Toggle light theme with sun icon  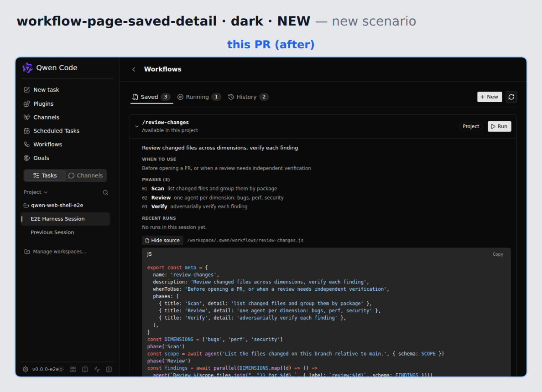[x=62, y=369]
